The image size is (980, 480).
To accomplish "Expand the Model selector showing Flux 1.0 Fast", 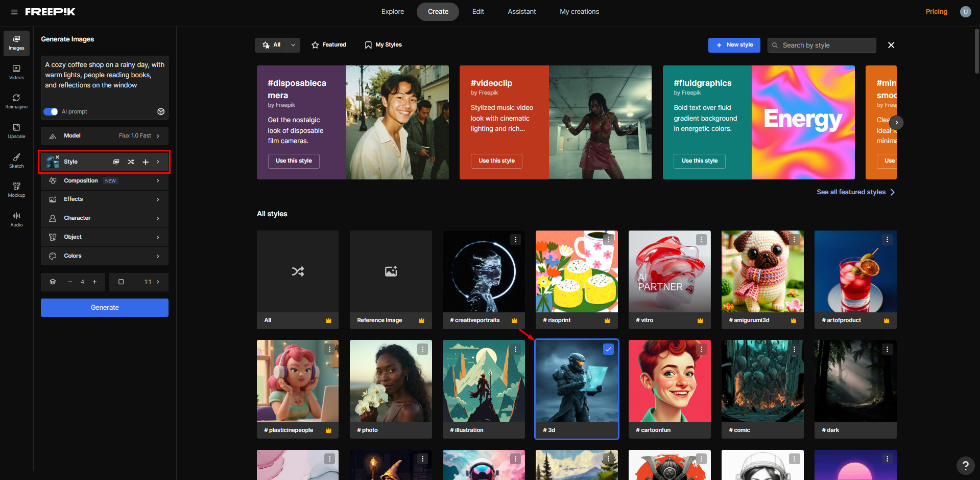I will (104, 135).
